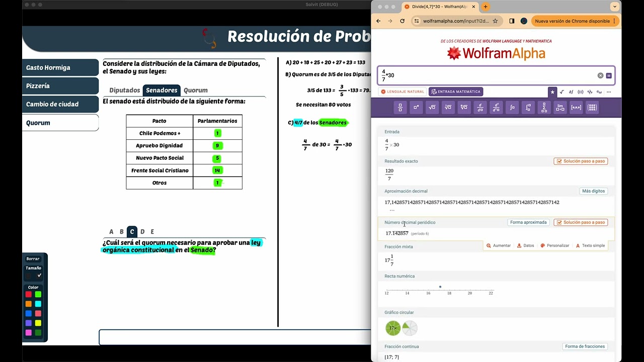Insert superscript power template

click(416, 107)
